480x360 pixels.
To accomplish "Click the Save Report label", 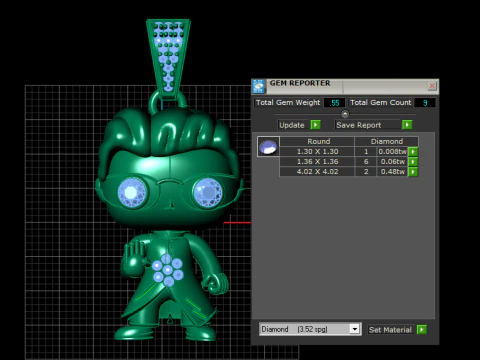I will point(359,125).
